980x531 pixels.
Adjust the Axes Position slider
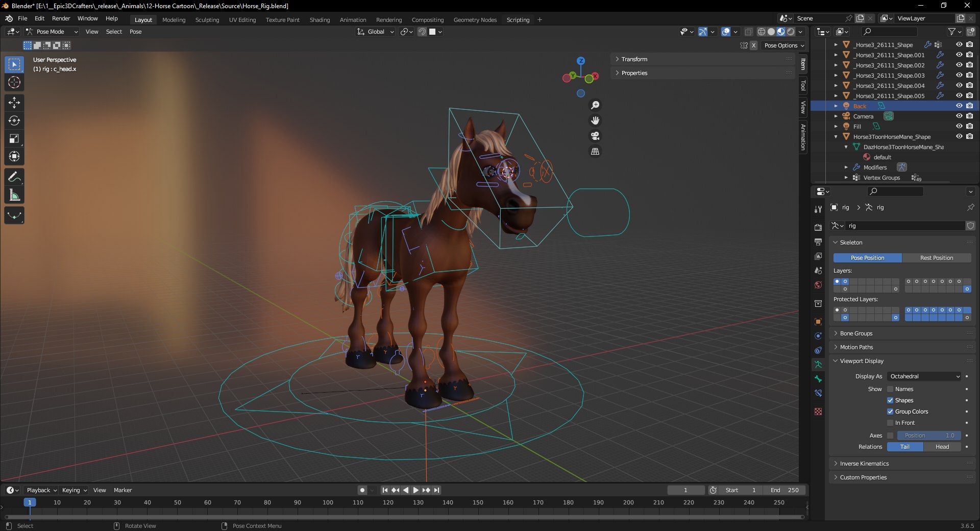pyautogui.click(x=929, y=436)
